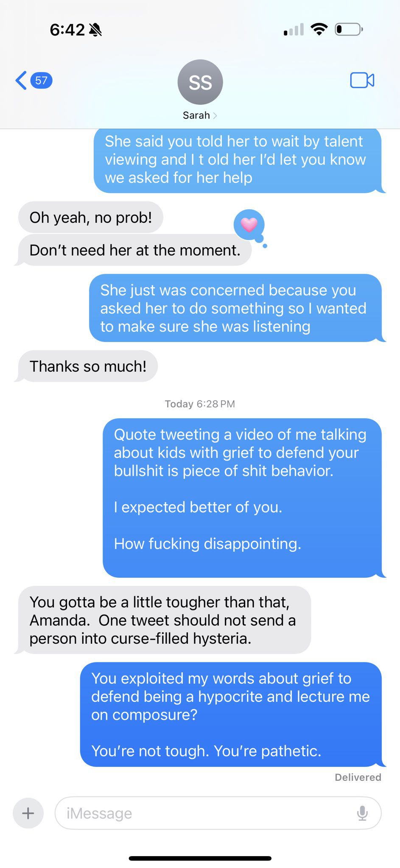
Task: Tap the plus button for apps
Action: point(28,813)
